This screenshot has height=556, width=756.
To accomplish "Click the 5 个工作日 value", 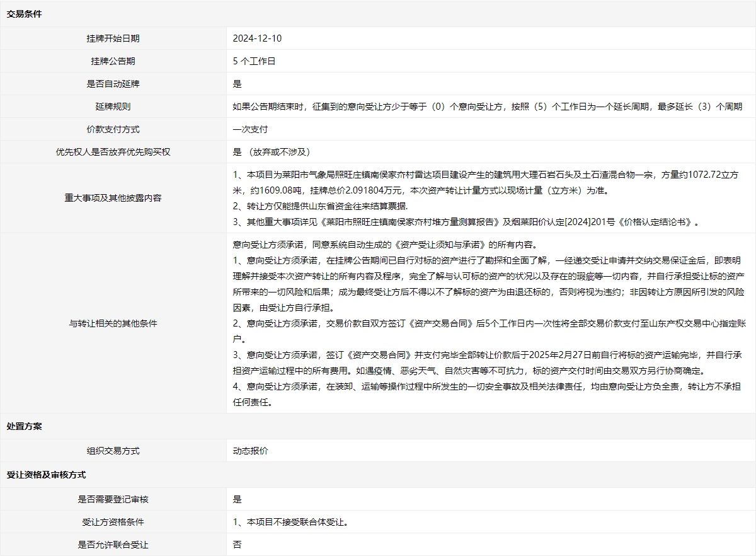I will [254, 61].
